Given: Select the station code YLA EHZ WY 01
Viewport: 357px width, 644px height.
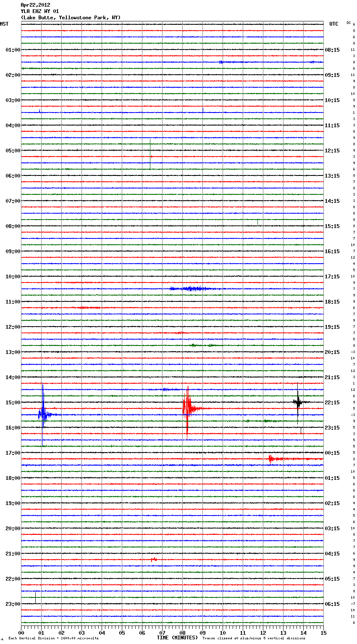Looking at the screenshot, I should pyautogui.click(x=40, y=11).
